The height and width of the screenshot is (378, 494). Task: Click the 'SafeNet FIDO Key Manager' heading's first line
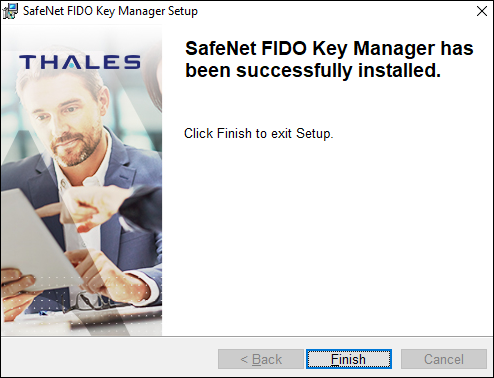(329, 48)
